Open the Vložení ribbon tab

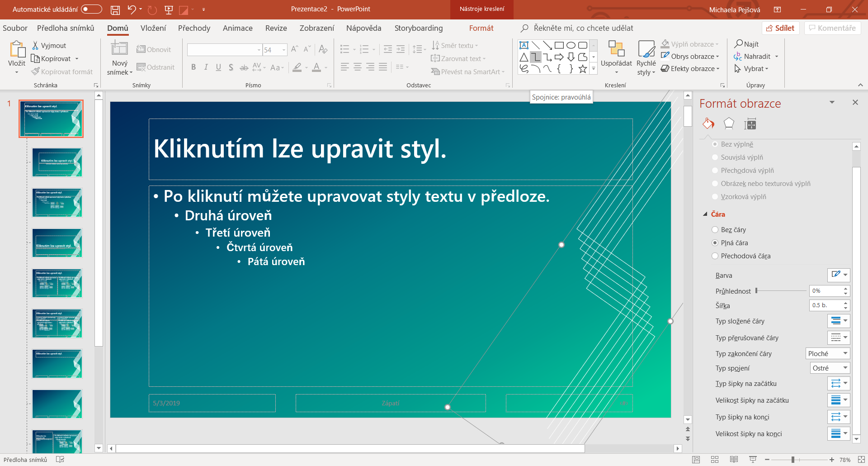click(153, 28)
